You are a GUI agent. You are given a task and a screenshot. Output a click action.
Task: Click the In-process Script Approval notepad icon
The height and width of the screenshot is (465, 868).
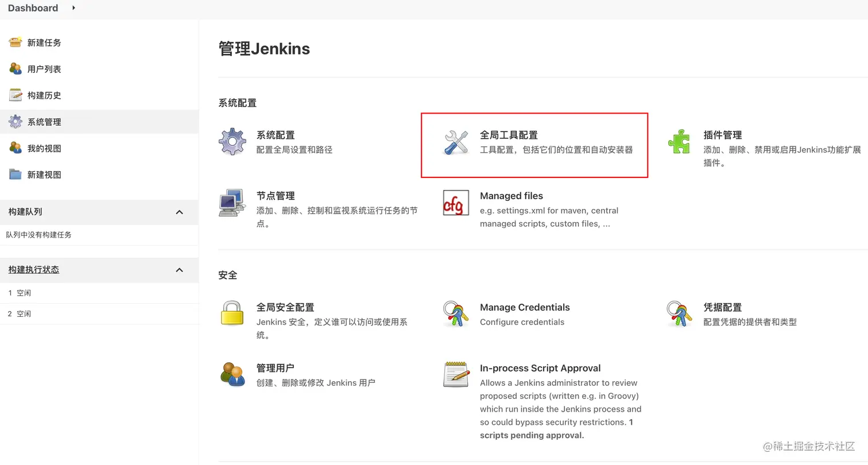456,374
